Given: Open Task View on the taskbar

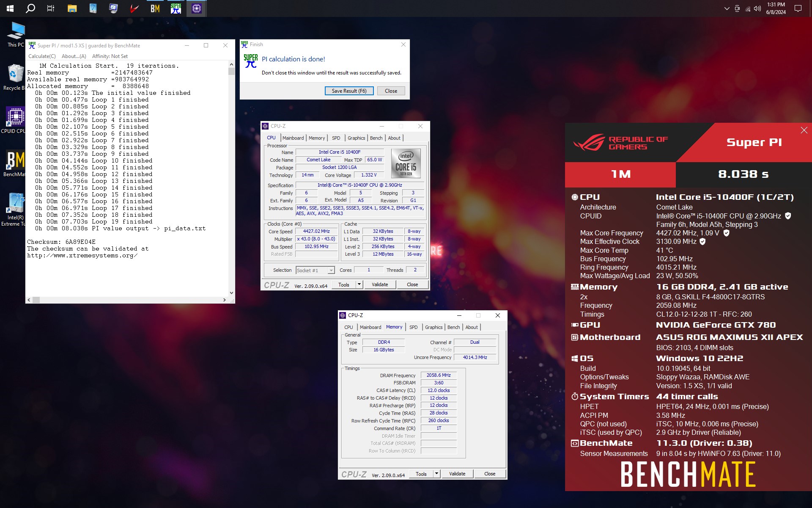Looking at the screenshot, I should coord(51,8).
